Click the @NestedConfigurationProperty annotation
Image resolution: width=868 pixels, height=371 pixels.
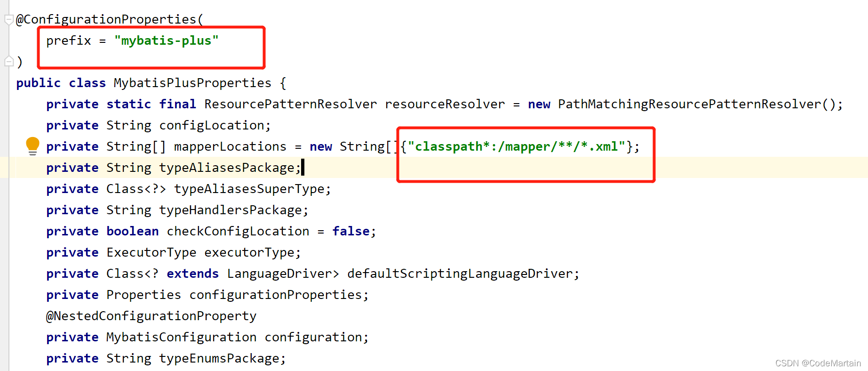(x=151, y=316)
